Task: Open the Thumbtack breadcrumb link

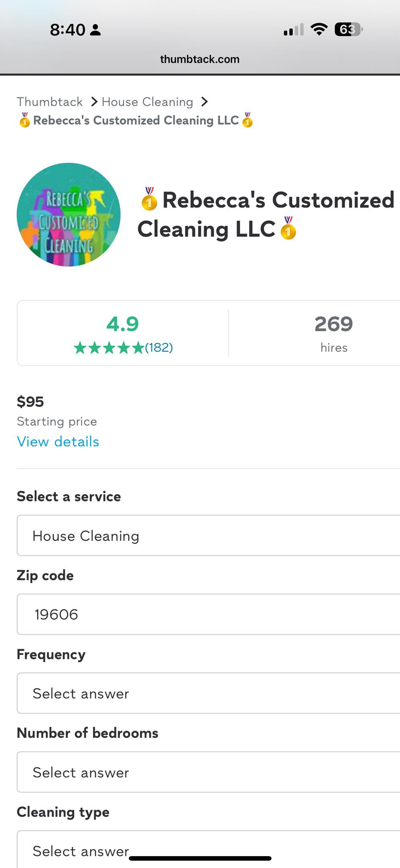Action: (50, 102)
